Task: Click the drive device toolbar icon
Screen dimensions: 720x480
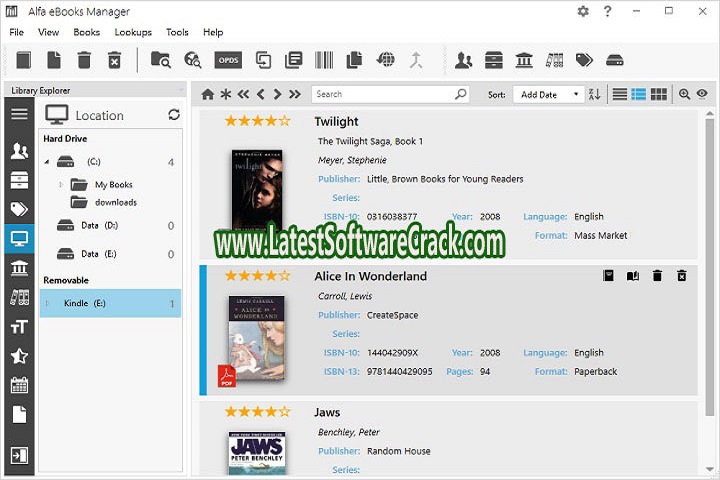Action: (614, 60)
